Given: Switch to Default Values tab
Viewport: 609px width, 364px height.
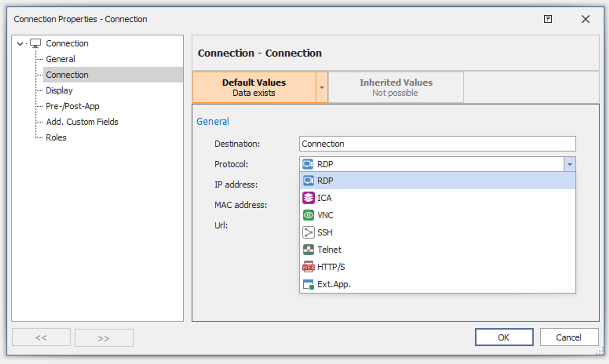Looking at the screenshot, I should (254, 88).
